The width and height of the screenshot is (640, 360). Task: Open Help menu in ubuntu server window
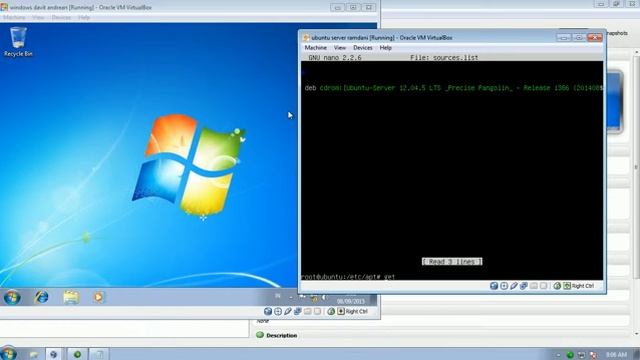(x=385, y=48)
